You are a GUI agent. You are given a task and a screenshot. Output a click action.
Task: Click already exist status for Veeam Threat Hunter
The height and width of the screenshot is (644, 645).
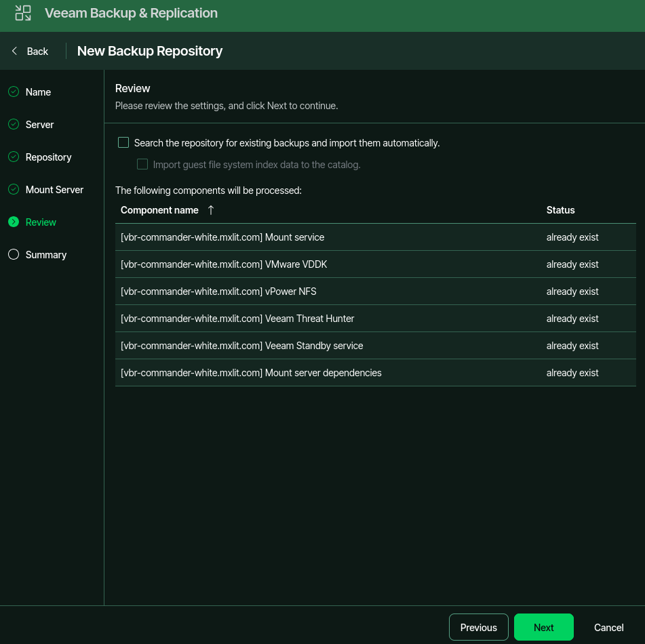pyautogui.click(x=572, y=319)
